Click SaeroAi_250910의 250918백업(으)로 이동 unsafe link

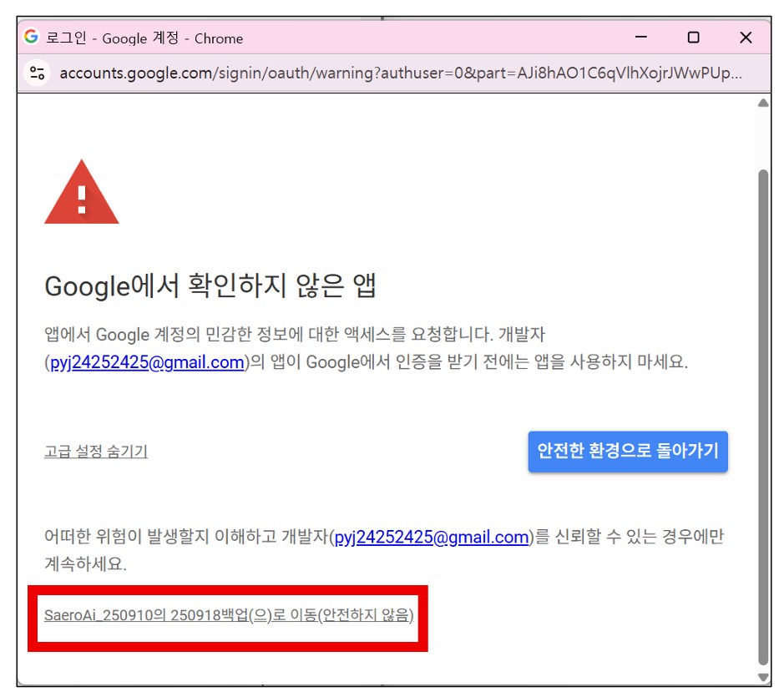tap(229, 615)
